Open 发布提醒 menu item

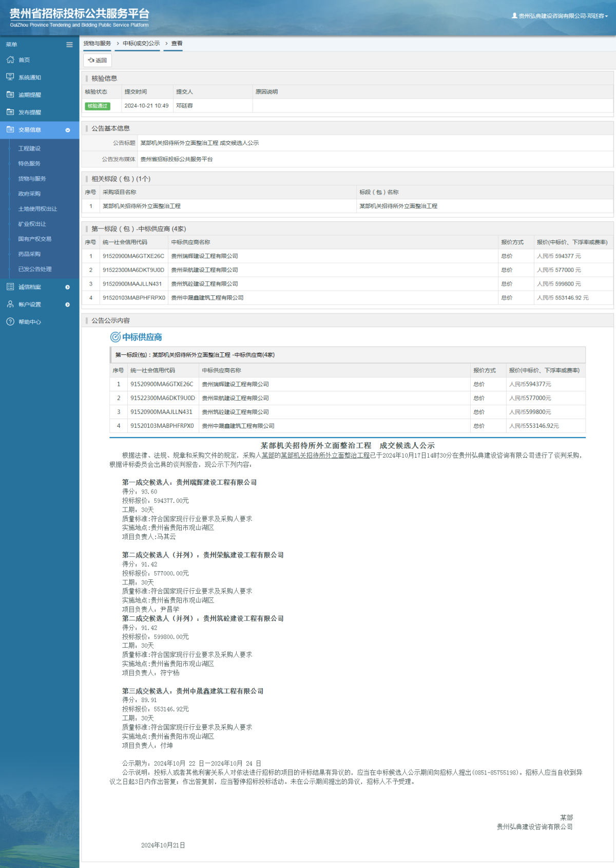[x=30, y=112]
